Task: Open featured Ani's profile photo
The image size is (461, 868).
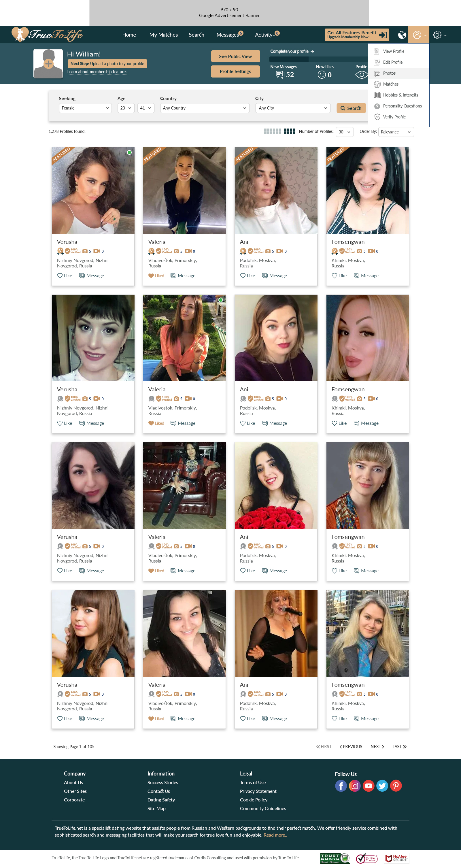Action: point(276,190)
